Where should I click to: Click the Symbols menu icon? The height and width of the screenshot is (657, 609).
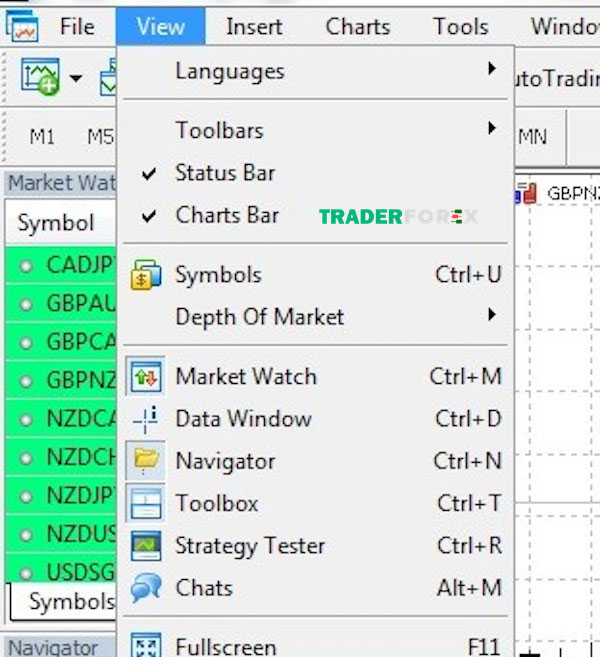click(145, 275)
